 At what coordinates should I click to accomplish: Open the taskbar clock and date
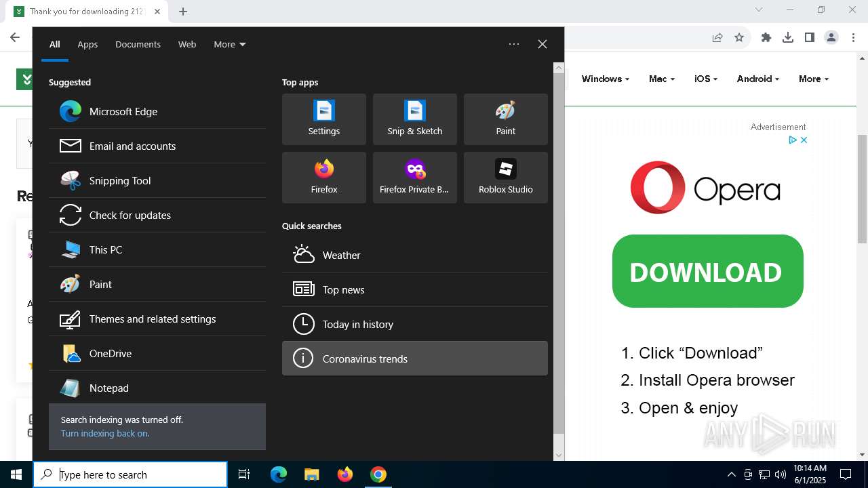(x=810, y=474)
